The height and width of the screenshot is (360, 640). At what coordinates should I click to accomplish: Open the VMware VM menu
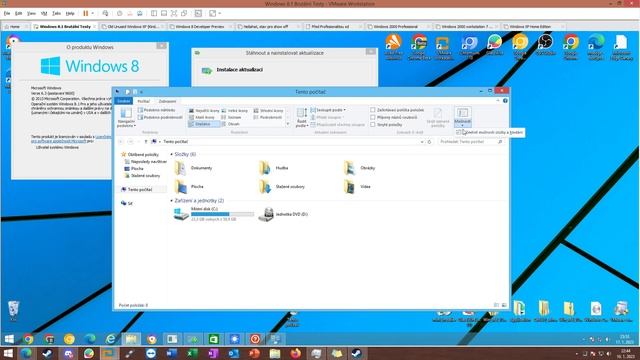click(x=44, y=13)
